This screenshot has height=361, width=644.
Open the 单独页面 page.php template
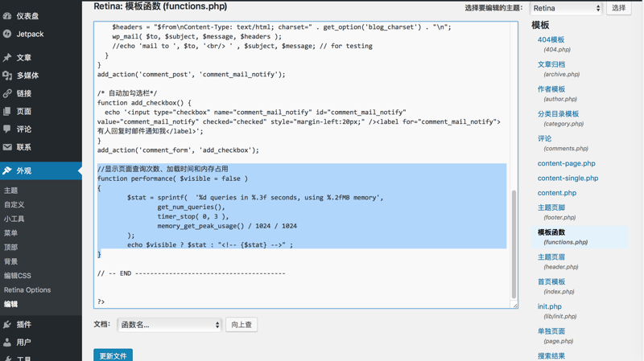pyautogui.click(x=551, y=331)
